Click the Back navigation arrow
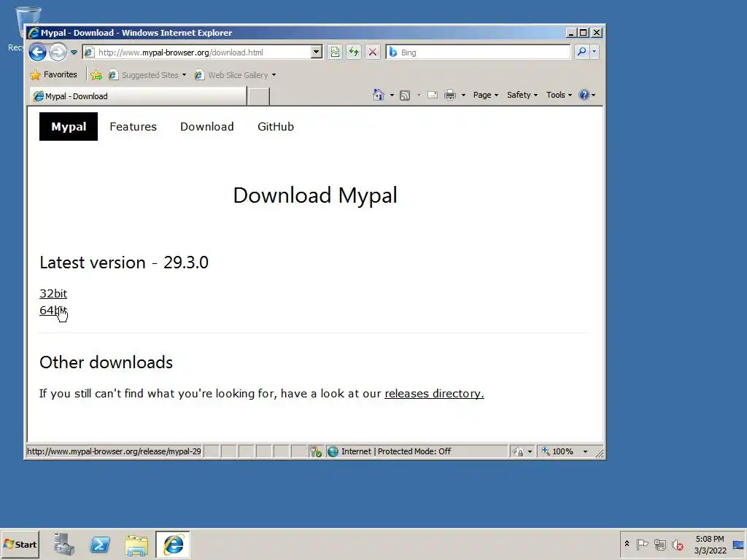 pos(37,52)
